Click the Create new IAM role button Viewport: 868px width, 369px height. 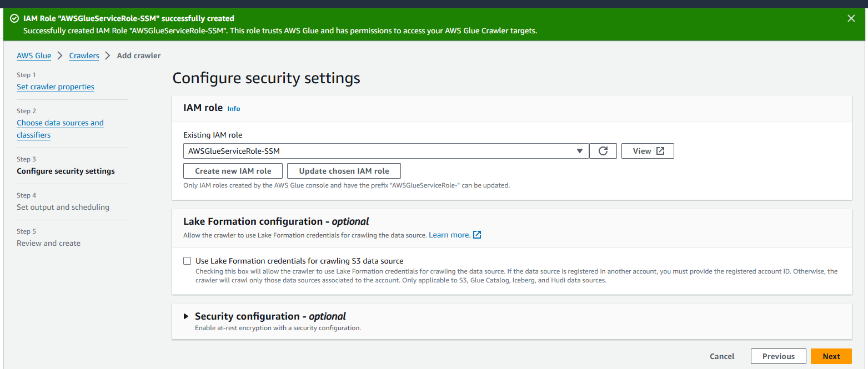[233, 171]
